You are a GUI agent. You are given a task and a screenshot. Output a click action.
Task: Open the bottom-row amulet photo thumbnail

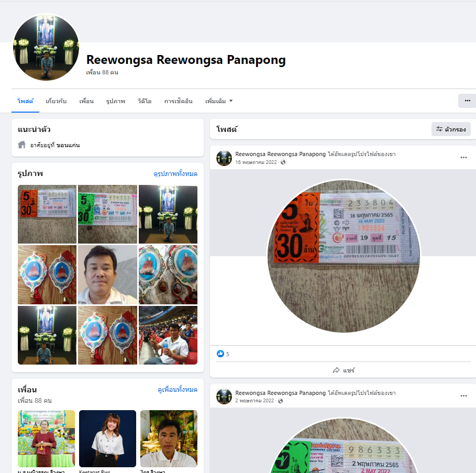[x=107, y=335]
